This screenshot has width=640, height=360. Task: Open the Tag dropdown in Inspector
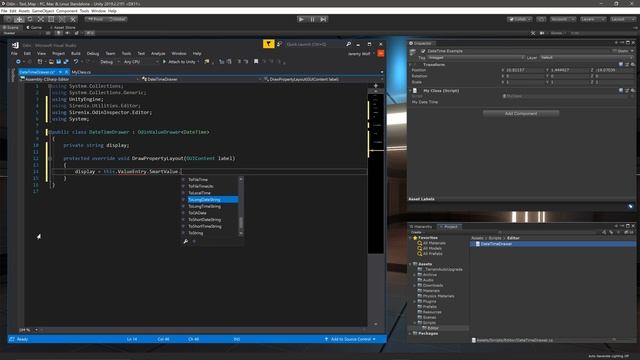tap(476, 58)
